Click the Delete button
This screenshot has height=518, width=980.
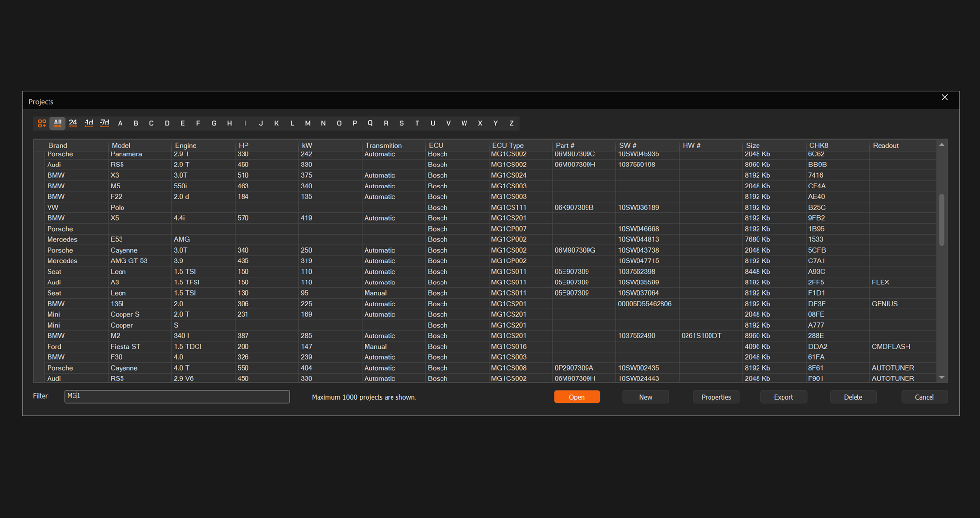853,397
